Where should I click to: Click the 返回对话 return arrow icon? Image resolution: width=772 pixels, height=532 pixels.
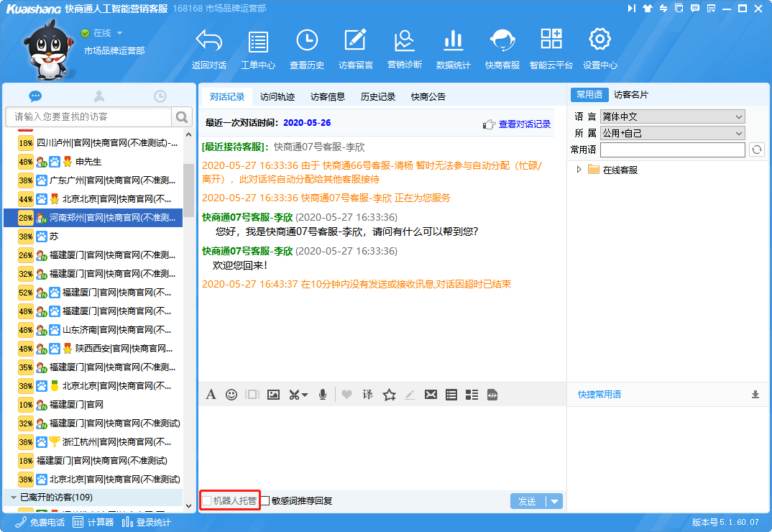click(208, 41)
